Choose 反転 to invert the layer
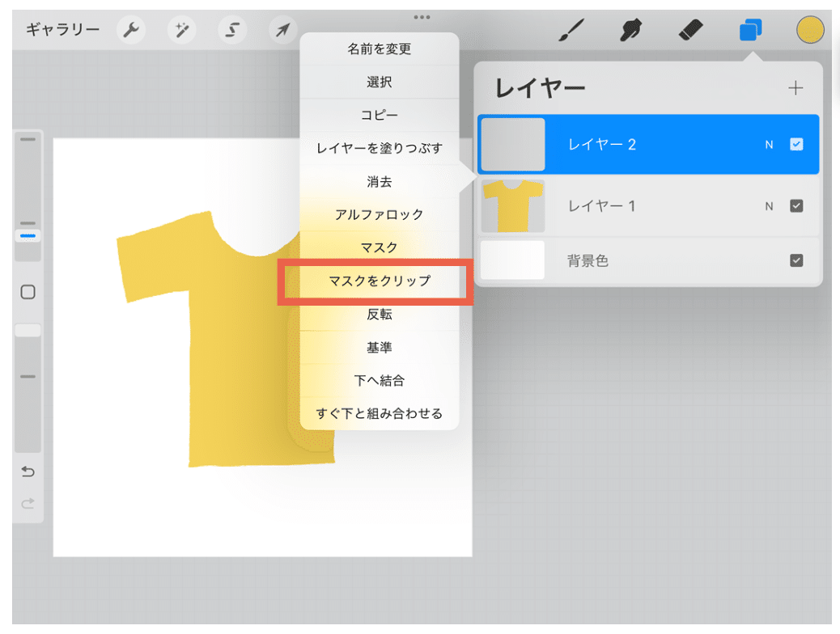This screenshot has height=634, width=840. tap(380, 315)
